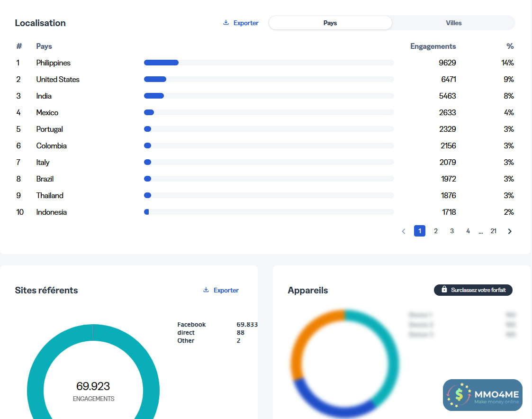The height and width of the screenshot is (419, 532).
Task: Export the Sites référents data
Action: 221,290
